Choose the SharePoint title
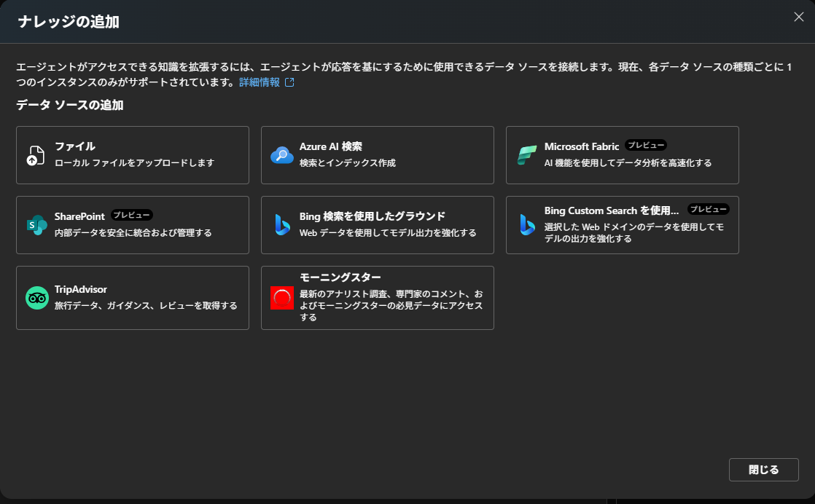 tap(79, 216)
